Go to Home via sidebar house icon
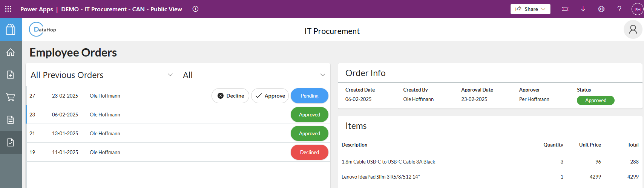This screenshot has height=188, width=644. (11, 52)
